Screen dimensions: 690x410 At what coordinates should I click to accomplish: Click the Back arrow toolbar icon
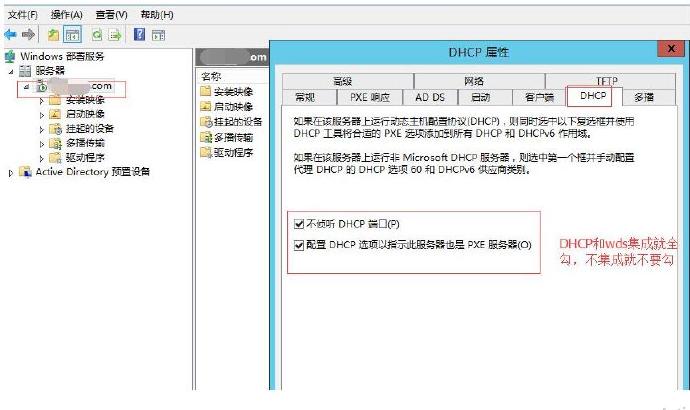(10, 34)
